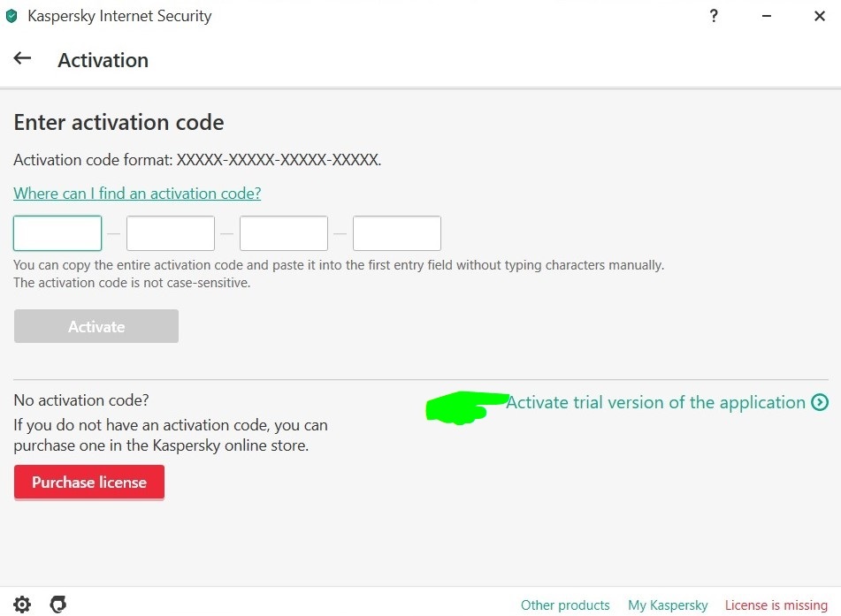The image size is (841, 616).
Task: Click the second activation code field
Action: pos(171,233)
